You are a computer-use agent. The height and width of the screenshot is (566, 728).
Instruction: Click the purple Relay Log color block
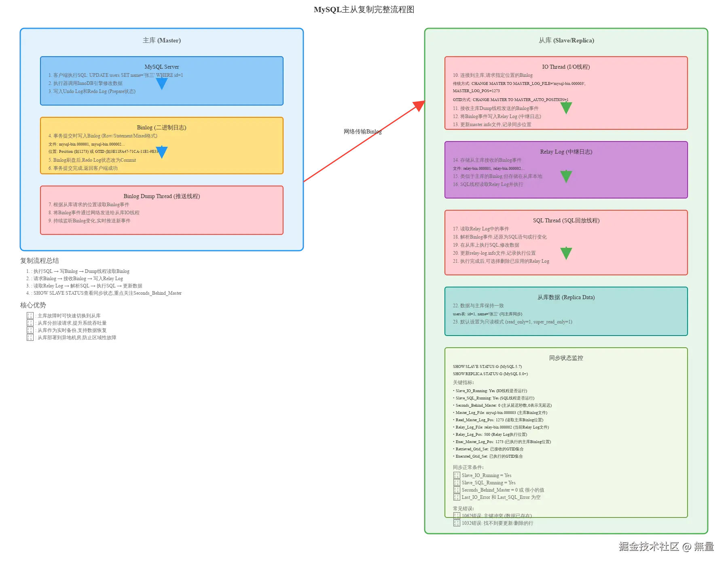click(x=566, y=169)
